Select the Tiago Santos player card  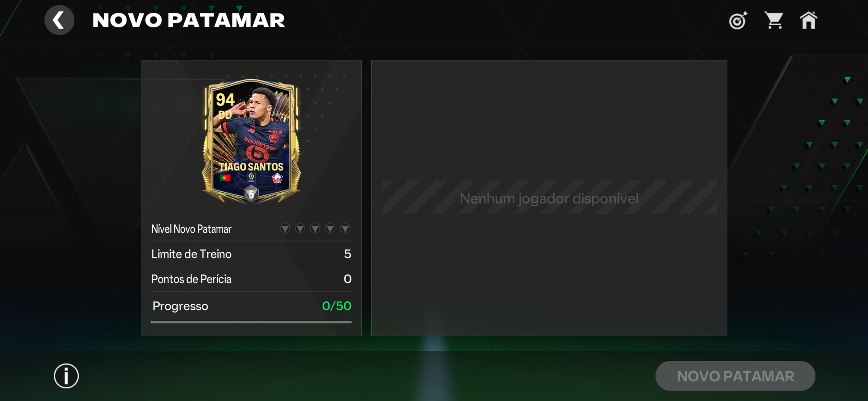[x=251, y=141]
